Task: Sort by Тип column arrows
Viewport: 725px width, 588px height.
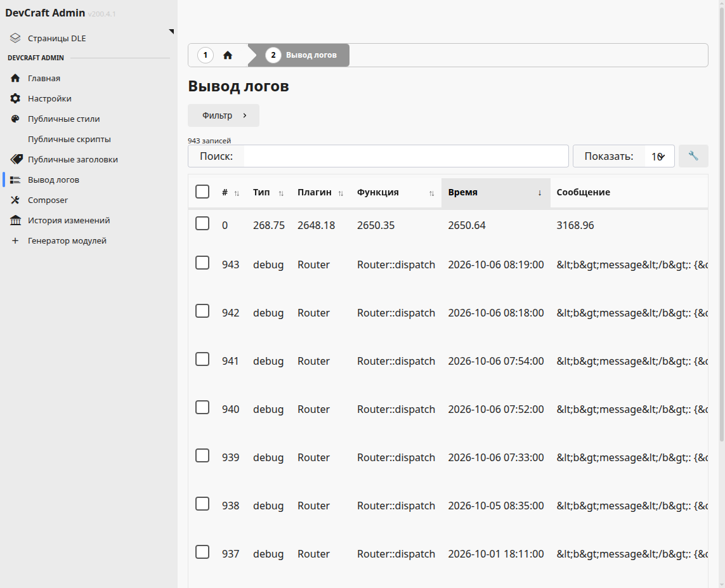Action: click(281, 193)
